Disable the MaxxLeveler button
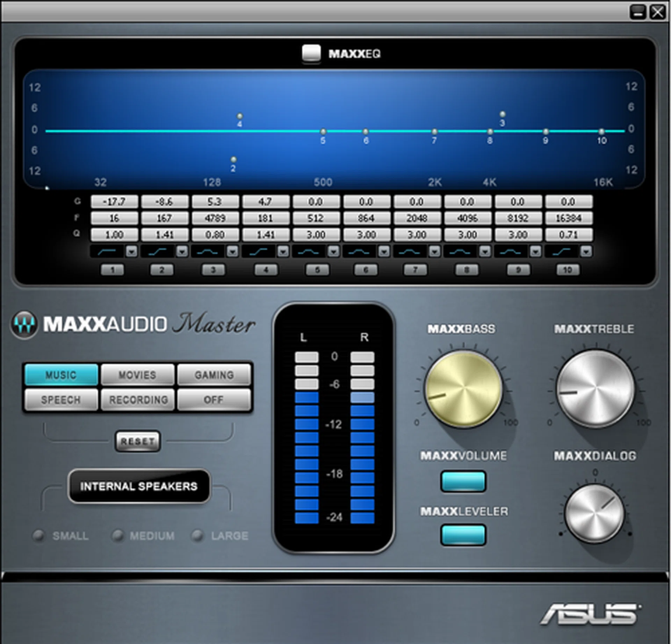The width and height of the screenshot is (671, 644). 463,535
